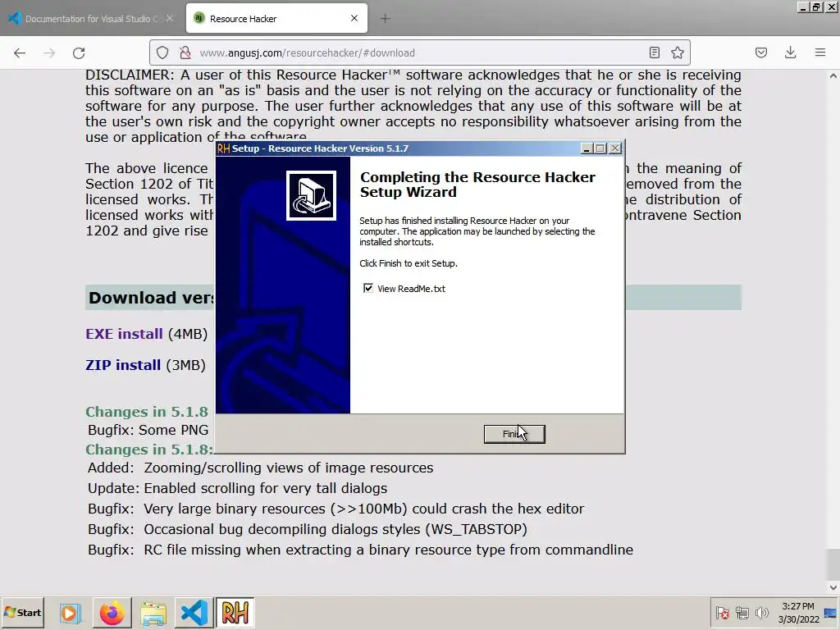Click the Resource Hacker setup taskbar icon
The height and width of the screenshot is (630, 840).
235,612
